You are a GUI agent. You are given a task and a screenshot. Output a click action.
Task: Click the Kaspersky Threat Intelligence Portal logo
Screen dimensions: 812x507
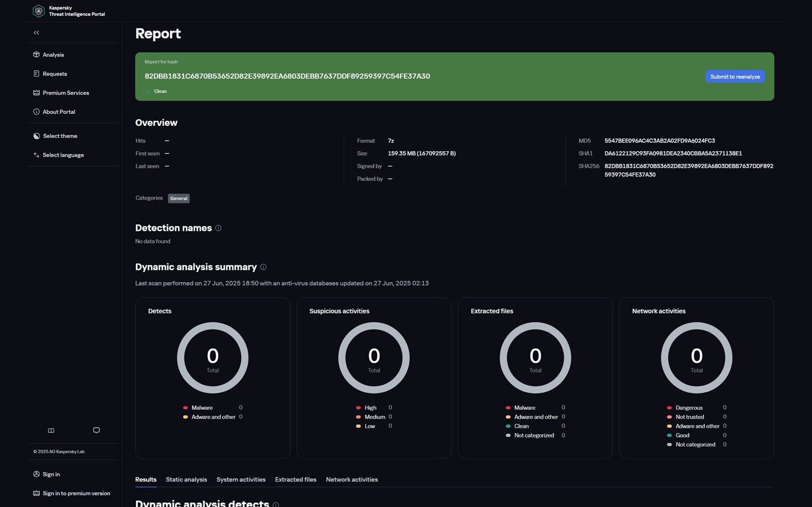click(x=69, y=11)
